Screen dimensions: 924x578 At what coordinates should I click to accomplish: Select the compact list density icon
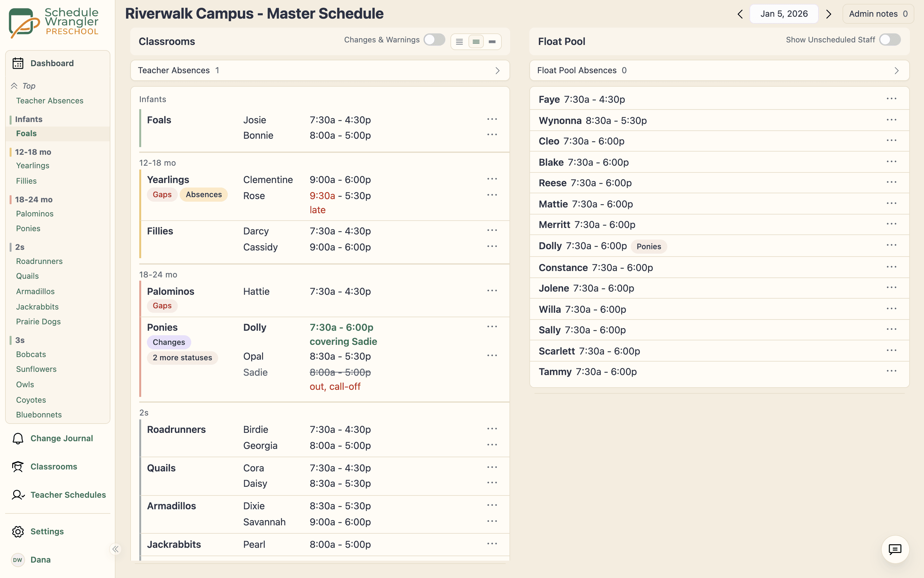coord(492,42)
